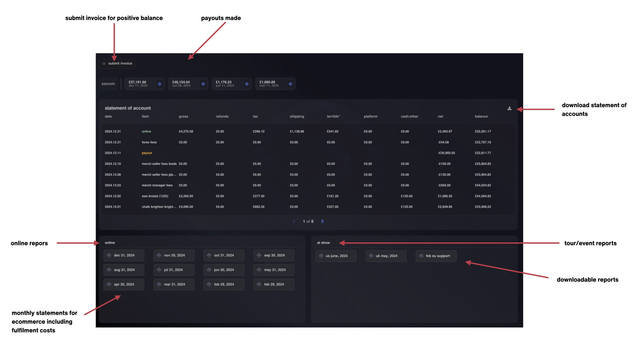Click the tax column header
Viewport: 644px width, 362px height.
[x=255, y=116]
